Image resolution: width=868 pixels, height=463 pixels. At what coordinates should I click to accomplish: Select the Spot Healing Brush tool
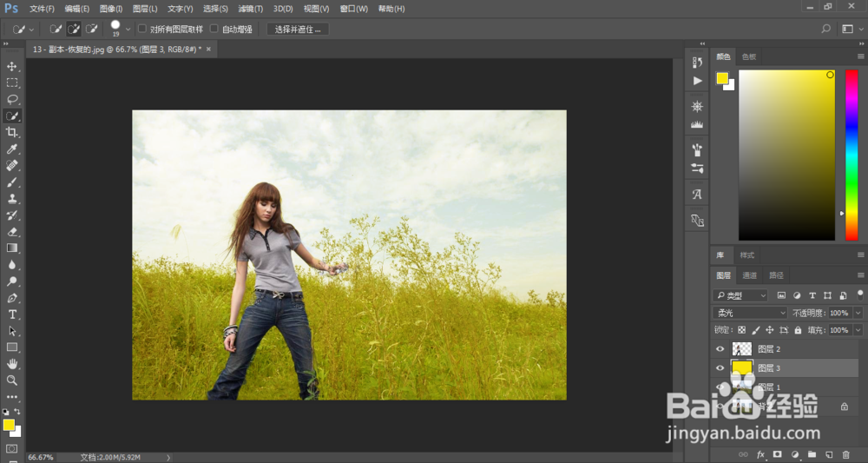pyautogui.click(x=11, y=166)
